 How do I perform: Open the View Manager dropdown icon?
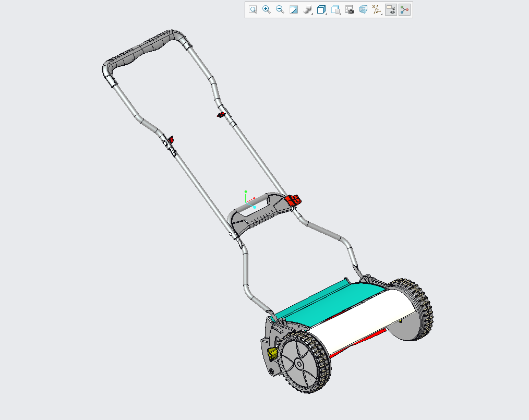click(335, 10)
